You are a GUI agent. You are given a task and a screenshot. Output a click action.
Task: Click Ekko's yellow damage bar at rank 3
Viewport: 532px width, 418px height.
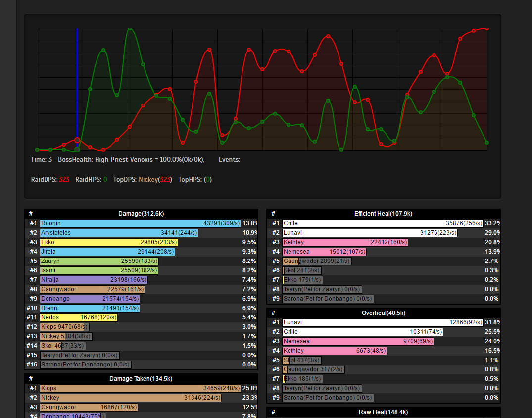coord(109,243)
